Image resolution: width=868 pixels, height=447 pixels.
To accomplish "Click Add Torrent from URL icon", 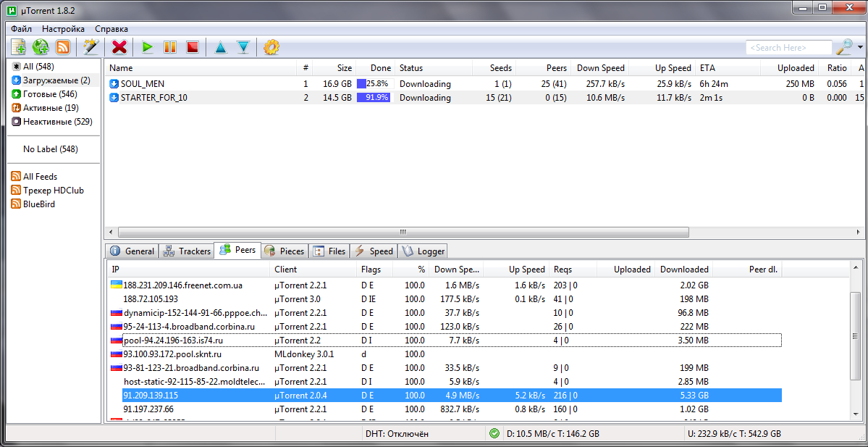I will pos(41,47).
